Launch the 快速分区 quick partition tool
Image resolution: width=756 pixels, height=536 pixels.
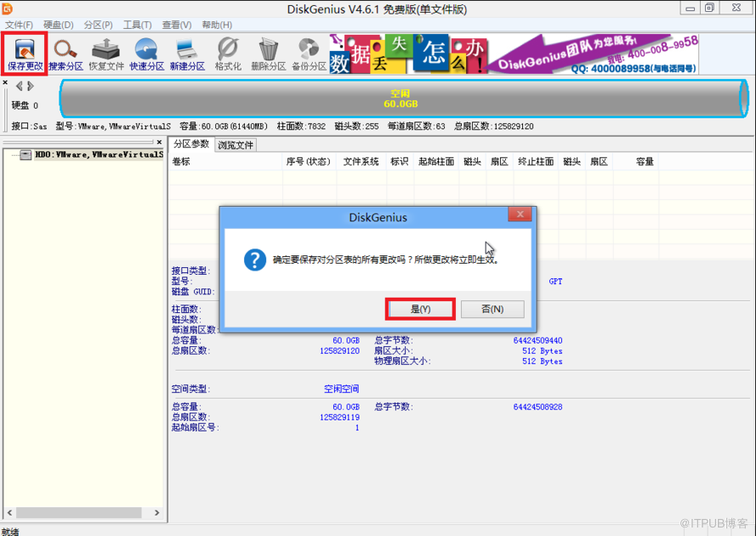147,54
